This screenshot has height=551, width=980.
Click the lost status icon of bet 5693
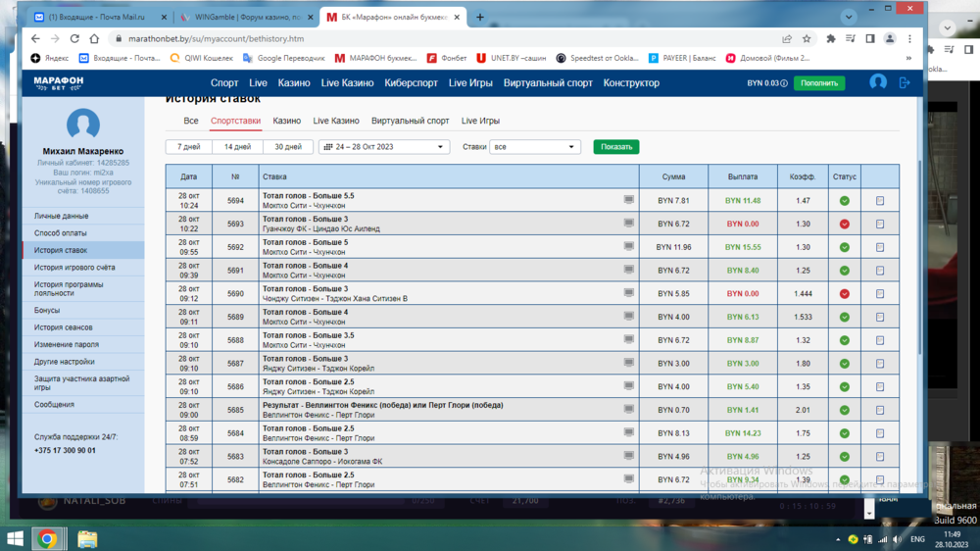[844, 225]
